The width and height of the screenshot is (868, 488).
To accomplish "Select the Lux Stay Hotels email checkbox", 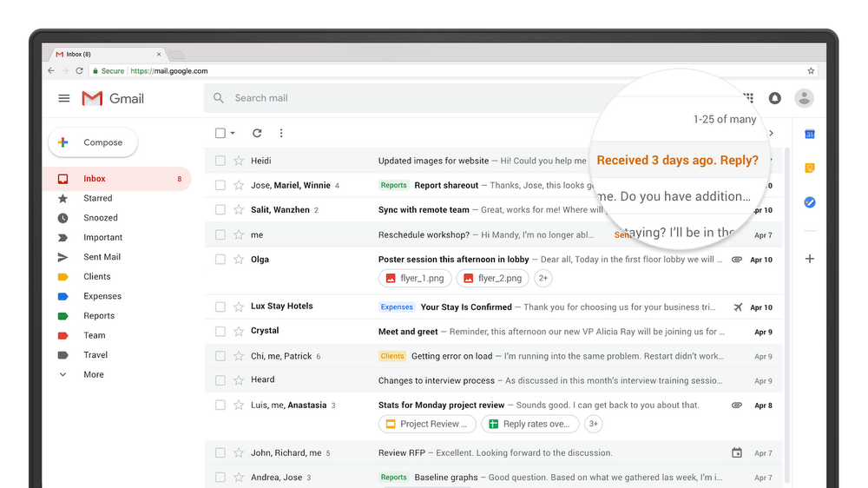I will coord(220,307).
